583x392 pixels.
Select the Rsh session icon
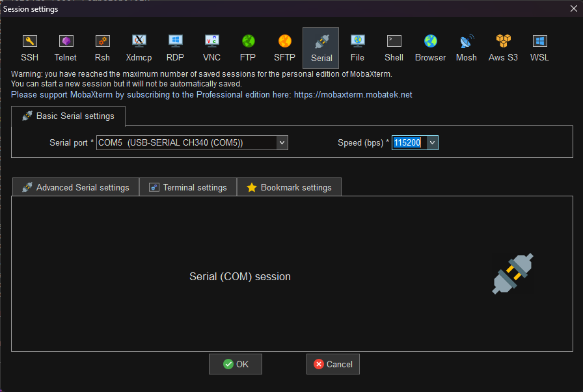click(102, 41)
